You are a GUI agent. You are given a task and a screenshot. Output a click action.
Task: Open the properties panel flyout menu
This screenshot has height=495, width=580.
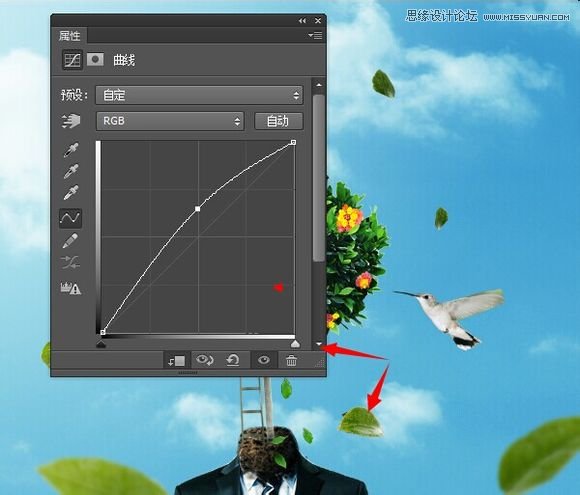[315, 36]
